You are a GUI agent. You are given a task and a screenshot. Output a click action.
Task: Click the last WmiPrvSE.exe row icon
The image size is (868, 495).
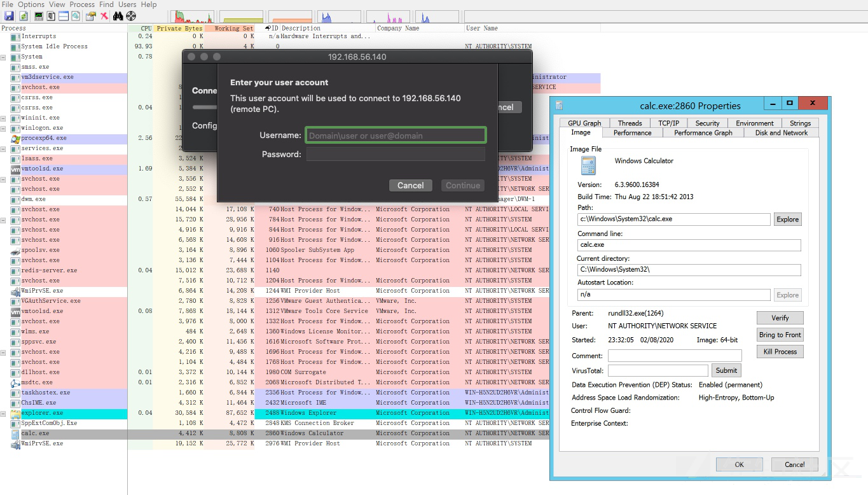(15, 443)
